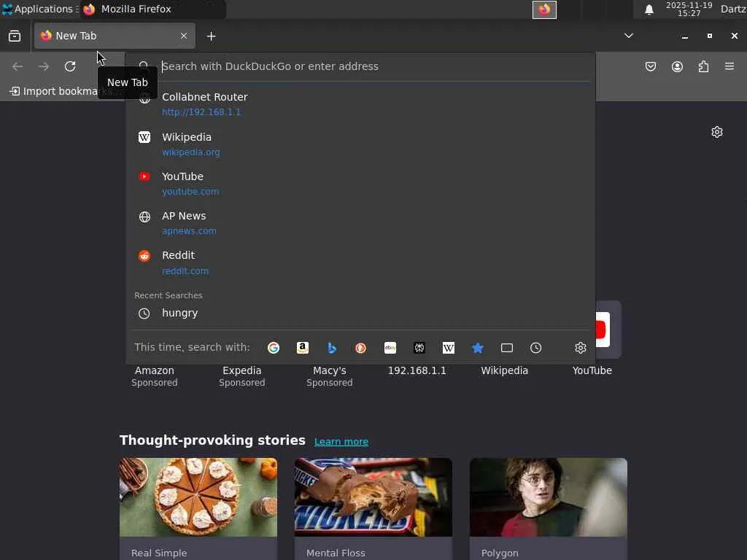This screenshot has height=560, width=747.
Task: Search this time with eBay
Action: (x=390, y=348)
